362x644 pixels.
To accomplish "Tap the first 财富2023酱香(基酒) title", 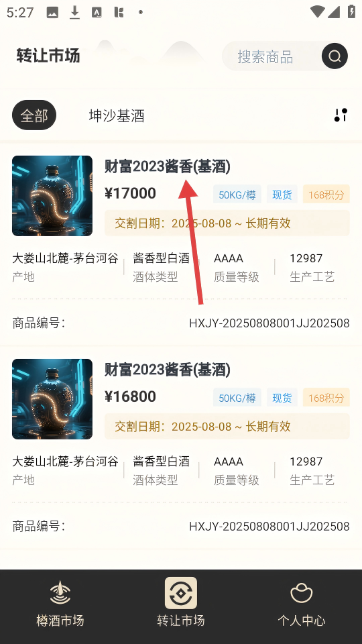I will [168, 166].
